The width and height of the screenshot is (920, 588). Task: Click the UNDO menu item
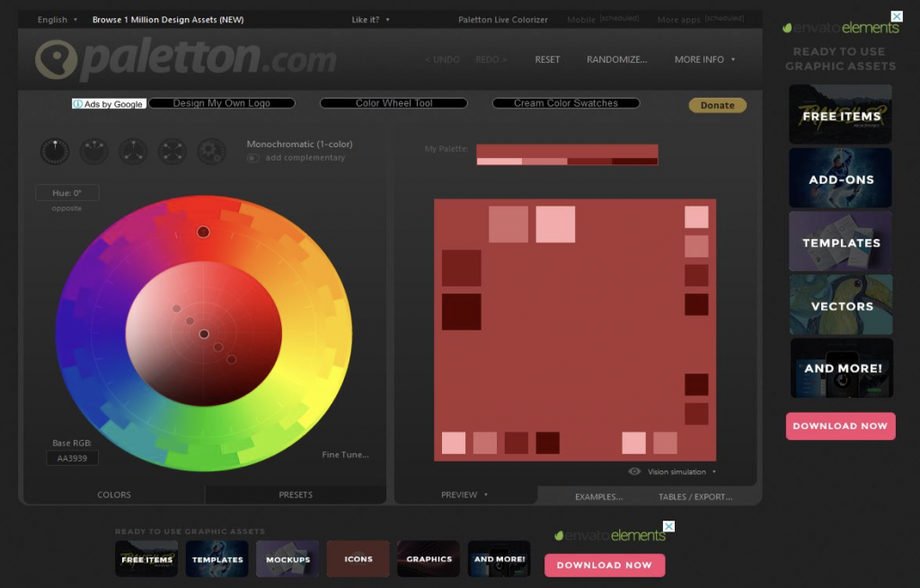(442, 59)
